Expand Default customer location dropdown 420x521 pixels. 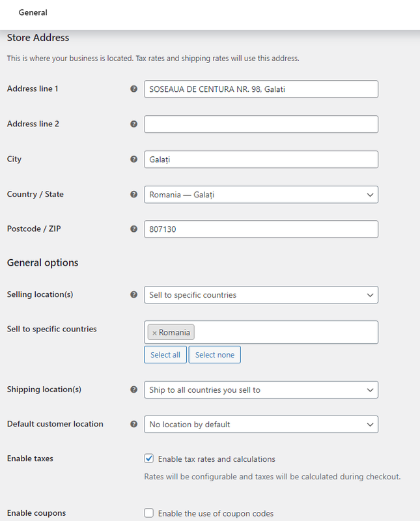click(260, 424)
